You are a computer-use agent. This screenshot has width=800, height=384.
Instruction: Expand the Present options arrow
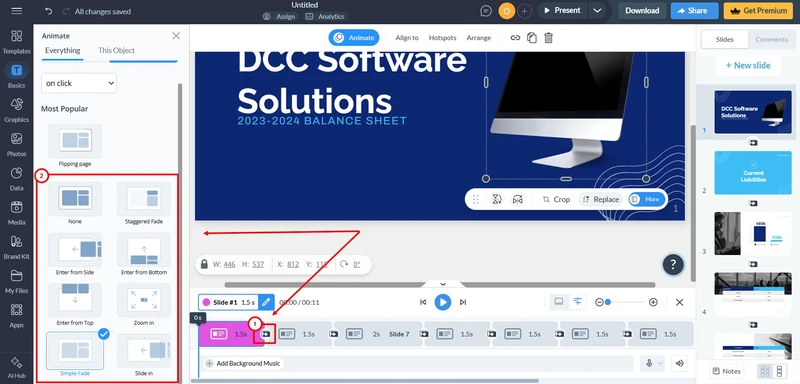coord(597,11)
